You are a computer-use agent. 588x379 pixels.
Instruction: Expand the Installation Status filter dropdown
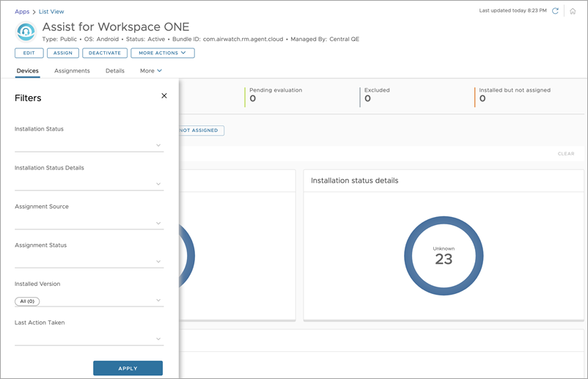click(x=89, y=145)
